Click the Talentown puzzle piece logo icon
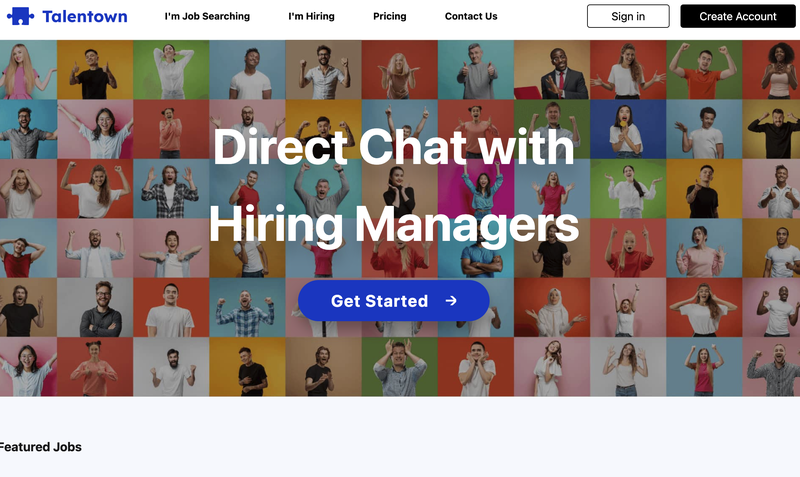This screenshot has height=477, width=800. tap(20, 16)
